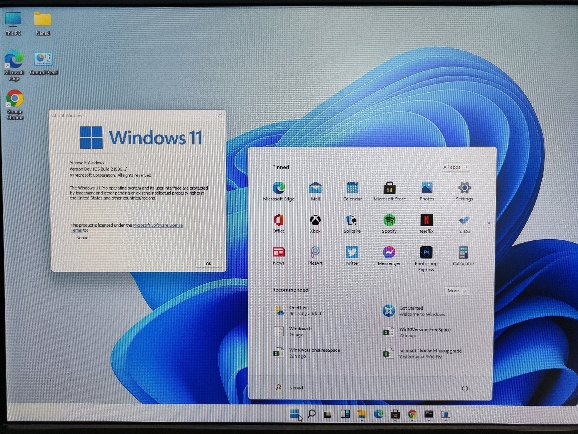Image resolution: width=578 pixels, height=434 pixels.
Task: Click the user account in Start menu
Action: 290,388
